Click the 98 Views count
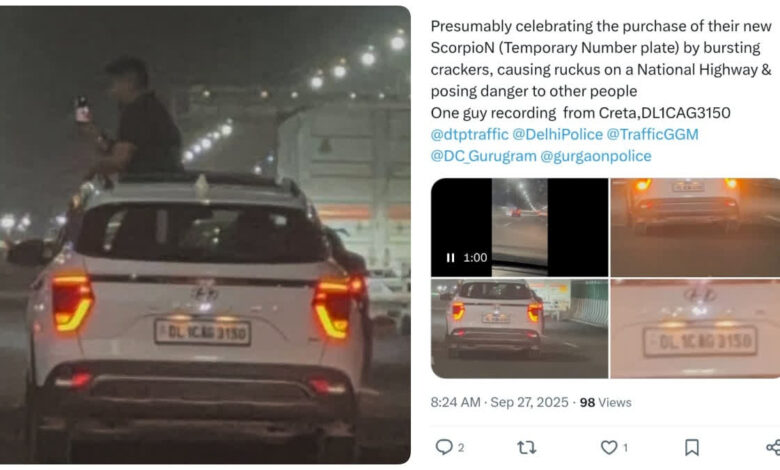Viewport: 780px width, 470px height. click(605, 402)
